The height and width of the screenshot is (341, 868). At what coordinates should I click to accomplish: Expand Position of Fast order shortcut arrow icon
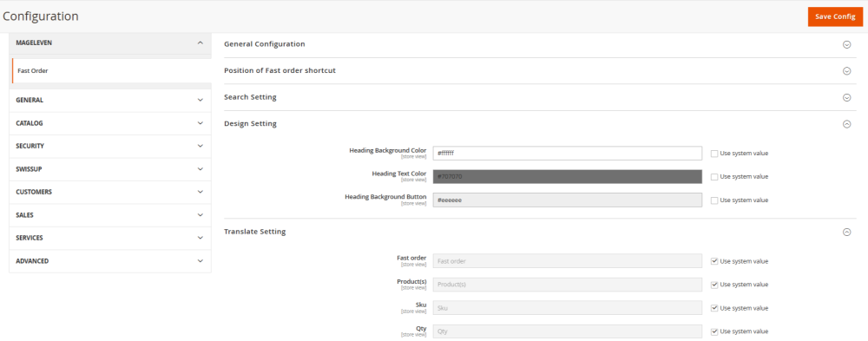tap(846, 71)
